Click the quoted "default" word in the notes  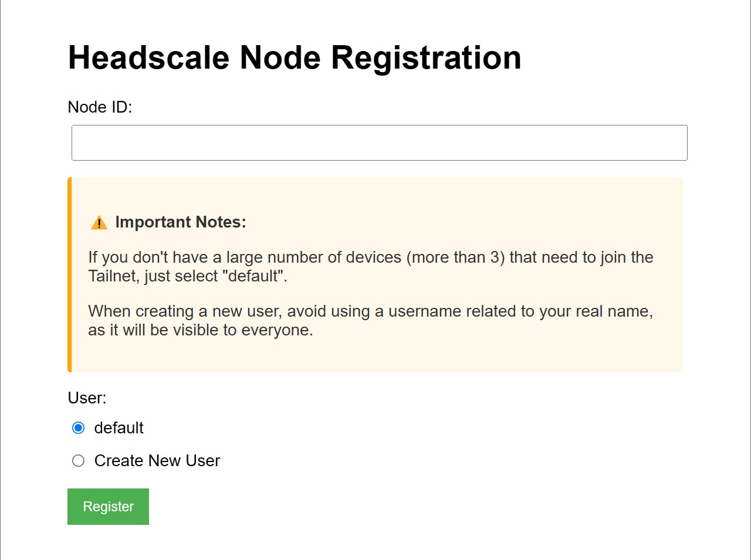click(x=253, y=276)
